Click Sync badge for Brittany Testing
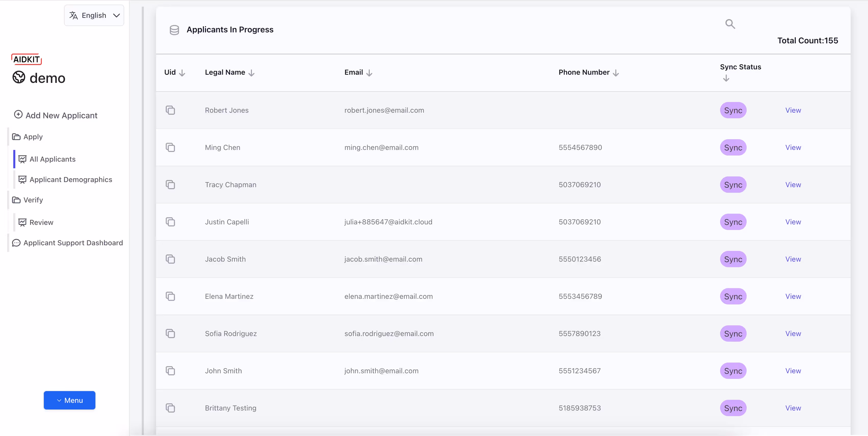The width and height of the screenshot is (868, 436). [733, 408]
